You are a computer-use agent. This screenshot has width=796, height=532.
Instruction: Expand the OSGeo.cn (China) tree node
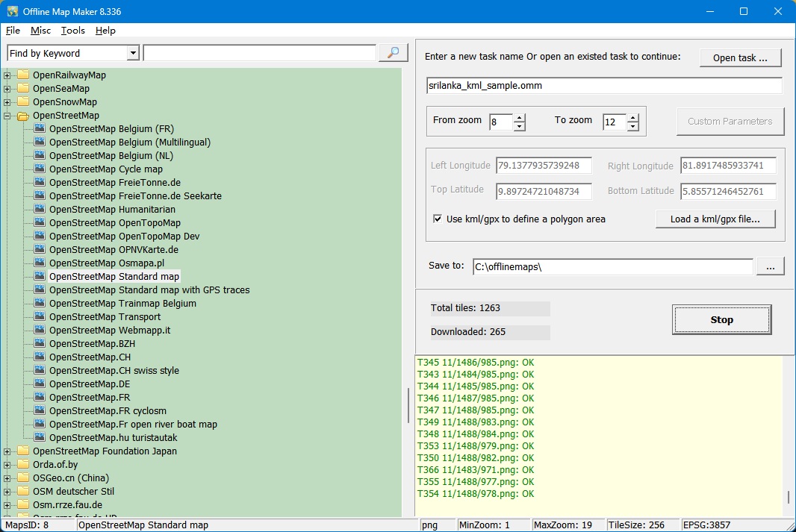click(x=7, y=478)
